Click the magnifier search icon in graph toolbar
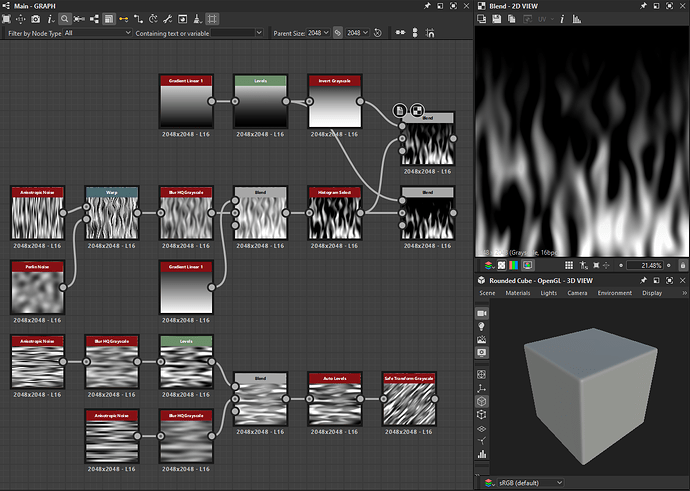690x491 pixels. [64, 19]
